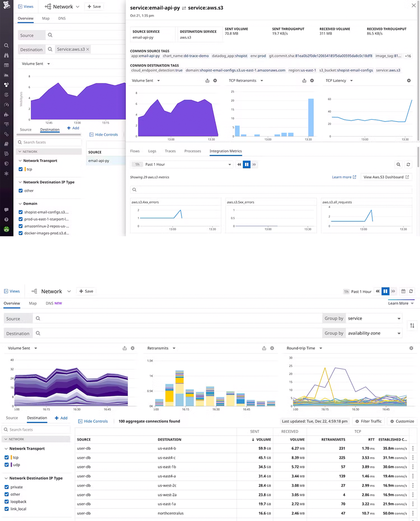
Task: Open the shield Security icon in sidebar
Action: [6, 164]
